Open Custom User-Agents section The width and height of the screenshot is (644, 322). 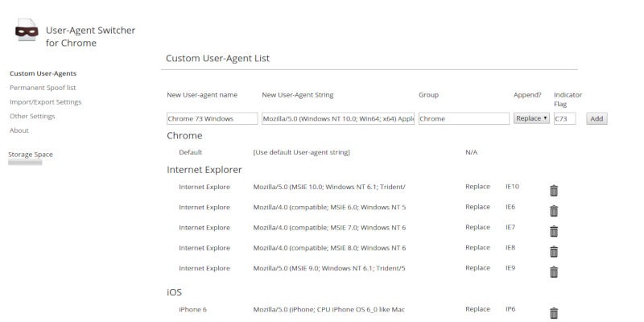point(43,73)
